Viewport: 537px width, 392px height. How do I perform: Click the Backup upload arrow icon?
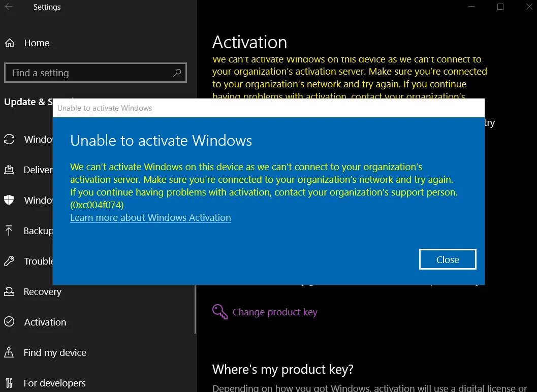(9, 231)
